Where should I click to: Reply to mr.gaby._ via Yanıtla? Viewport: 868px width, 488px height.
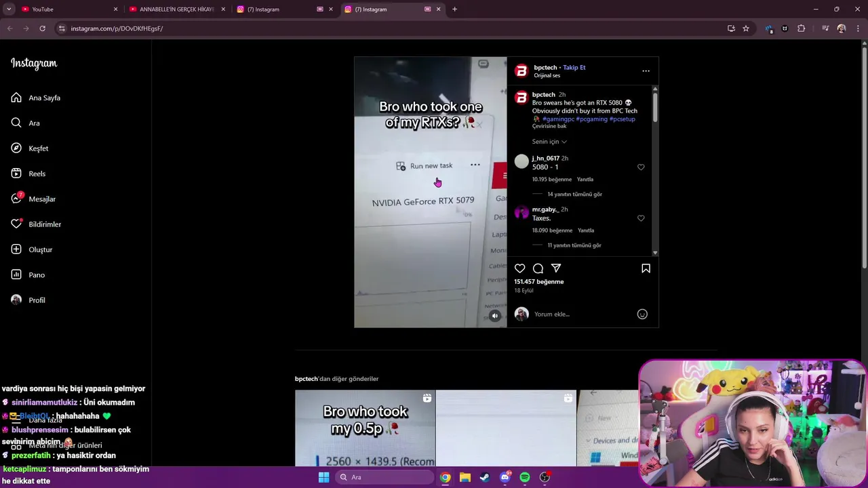586,230
